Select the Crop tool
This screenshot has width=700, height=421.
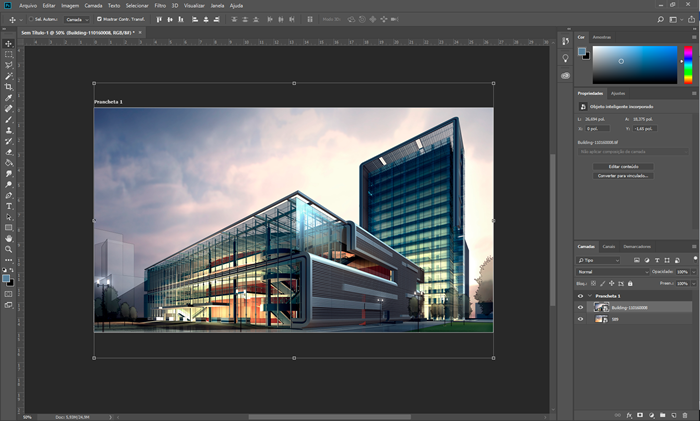click(x=8, y=87)
